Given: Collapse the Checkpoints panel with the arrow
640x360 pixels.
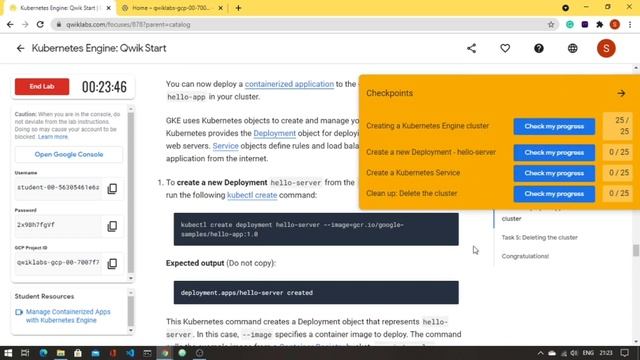Looking at the screenshot, I should pos(621,93).
